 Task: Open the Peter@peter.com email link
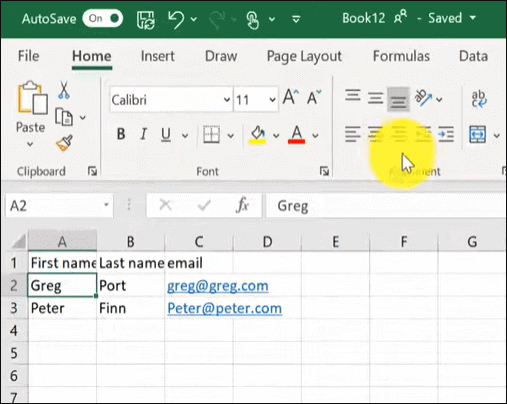pos(224,308)
